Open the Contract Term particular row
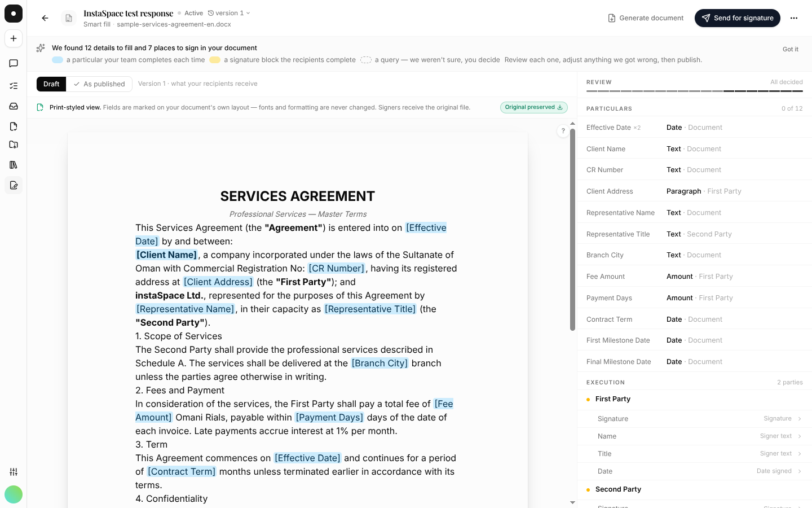This screenshot has height=508, width=812. click(695, 319)
